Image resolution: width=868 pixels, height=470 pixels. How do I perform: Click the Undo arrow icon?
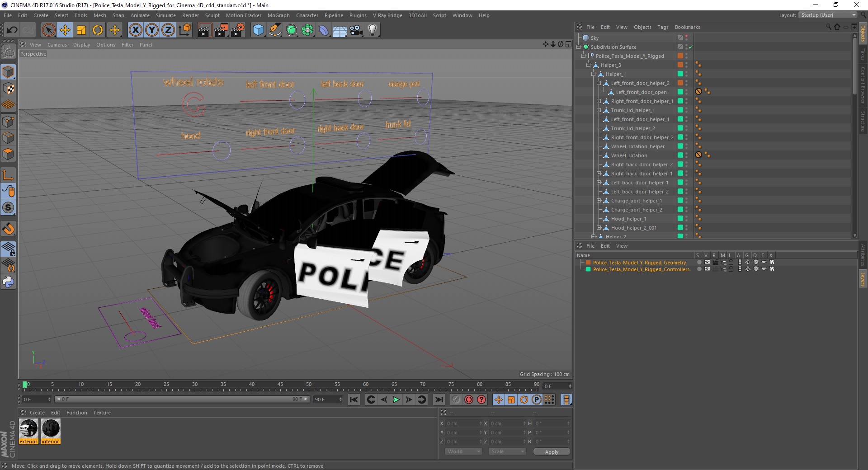12,30
